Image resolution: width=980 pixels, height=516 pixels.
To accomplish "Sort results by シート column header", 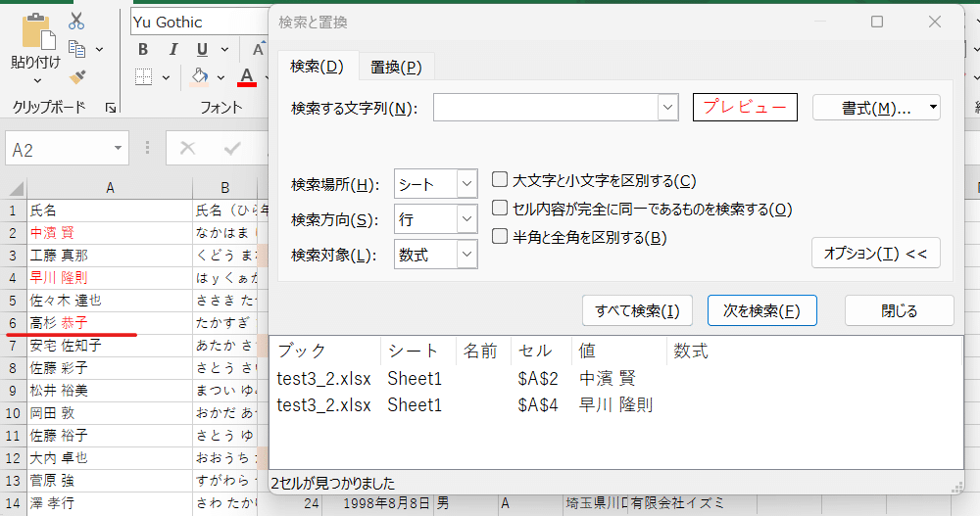I will tap(418, 352).
